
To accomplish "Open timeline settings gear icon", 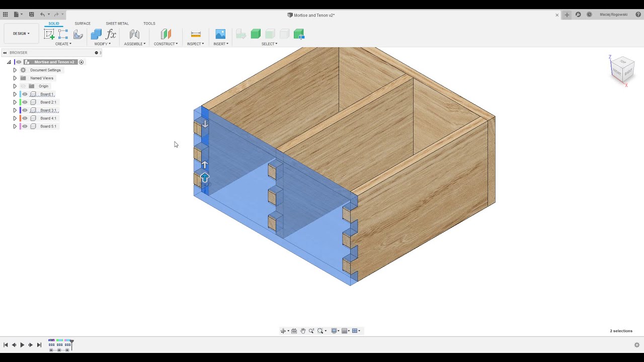I will [x=637, y=345].
